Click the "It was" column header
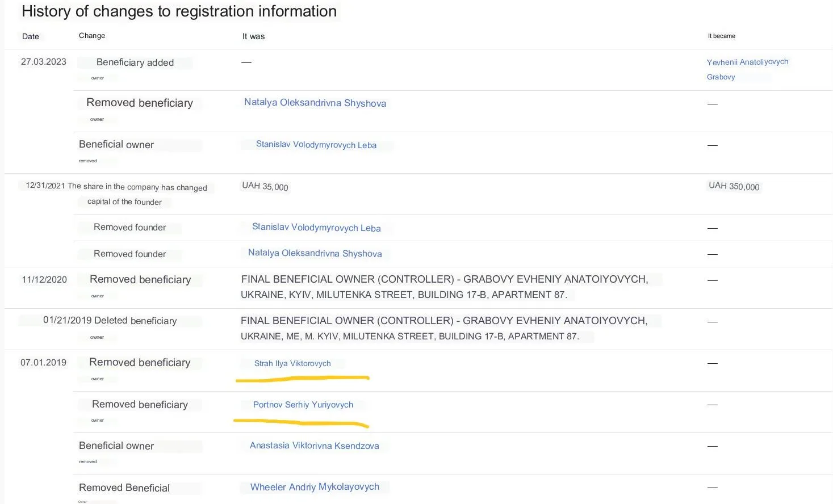This screenshot has height=504, width=833. click(254, 36)
